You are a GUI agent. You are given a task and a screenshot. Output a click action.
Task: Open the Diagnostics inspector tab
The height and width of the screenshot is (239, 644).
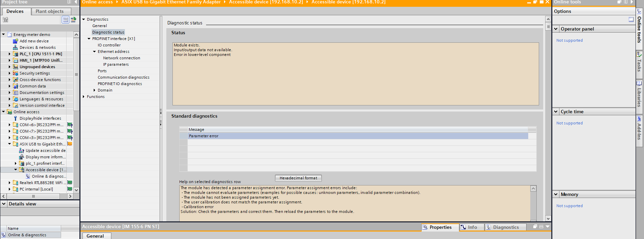pos(505,227)
